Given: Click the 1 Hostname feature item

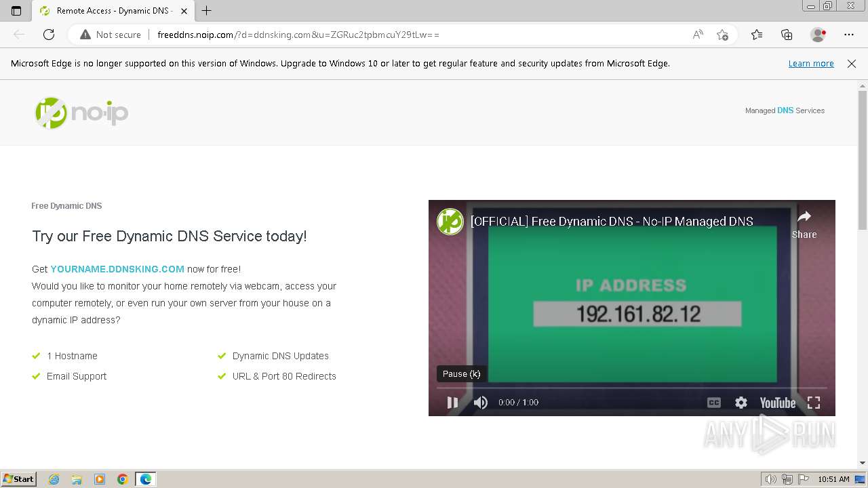Looking at the screenshot, I should tap(72, 356).
